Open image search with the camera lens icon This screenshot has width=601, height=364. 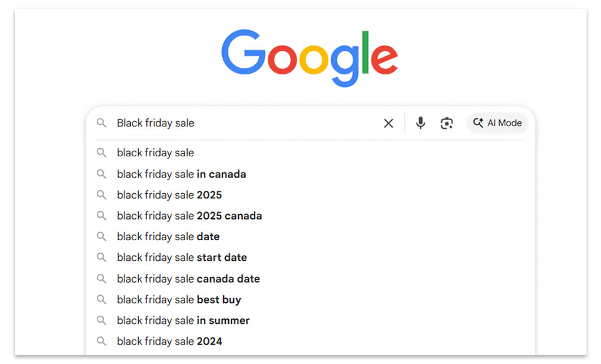pyautogui.click(x=447, y=123)
